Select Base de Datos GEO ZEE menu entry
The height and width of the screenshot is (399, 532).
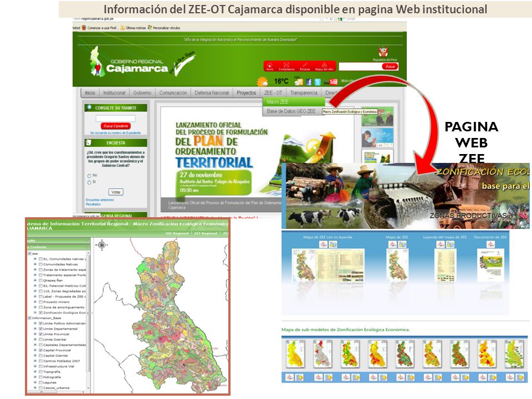coord(291,111)
